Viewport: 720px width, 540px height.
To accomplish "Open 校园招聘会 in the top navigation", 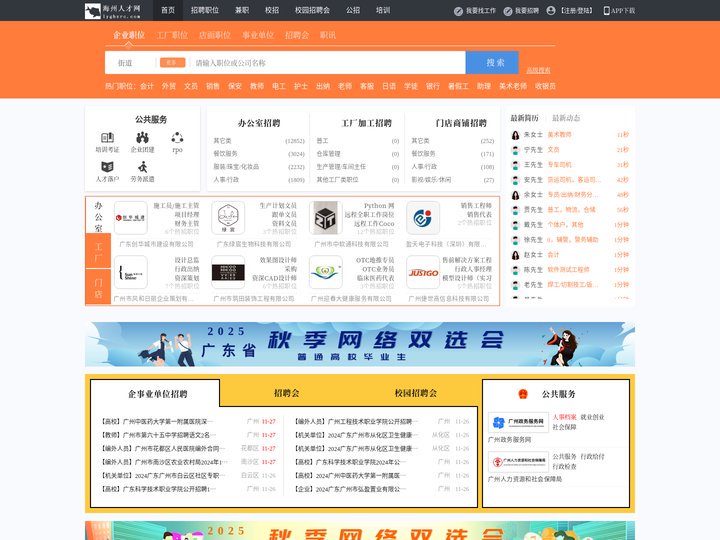I will pos(312,10).
